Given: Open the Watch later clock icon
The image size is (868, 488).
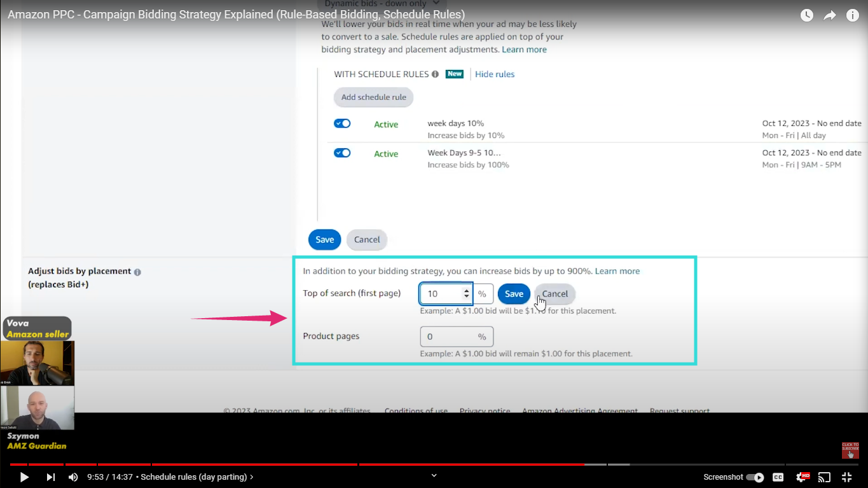Looking at the screenshot, I should click(x=807, y=15).
